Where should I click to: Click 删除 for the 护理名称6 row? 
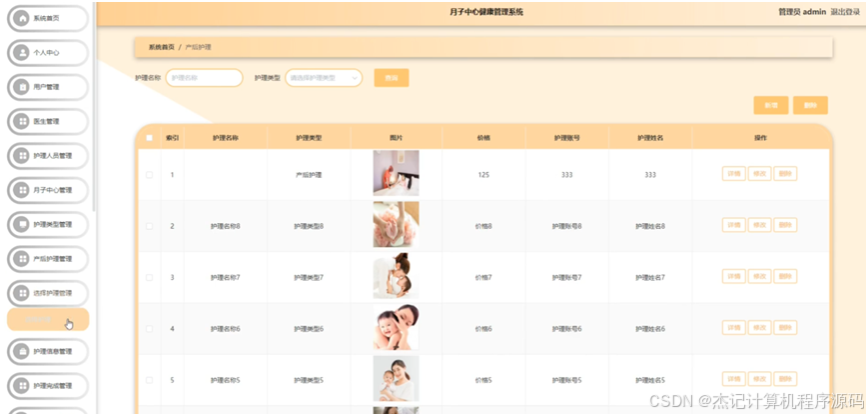(785, 327)
